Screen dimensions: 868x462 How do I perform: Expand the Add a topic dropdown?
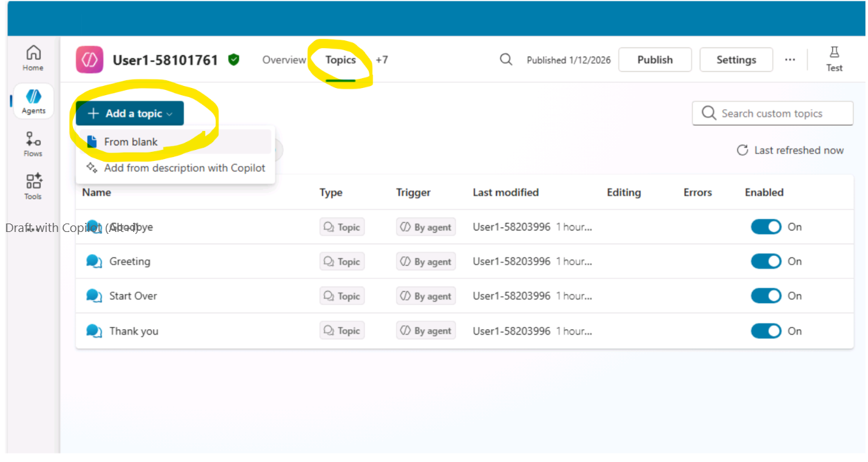click(x=130, y=113)
